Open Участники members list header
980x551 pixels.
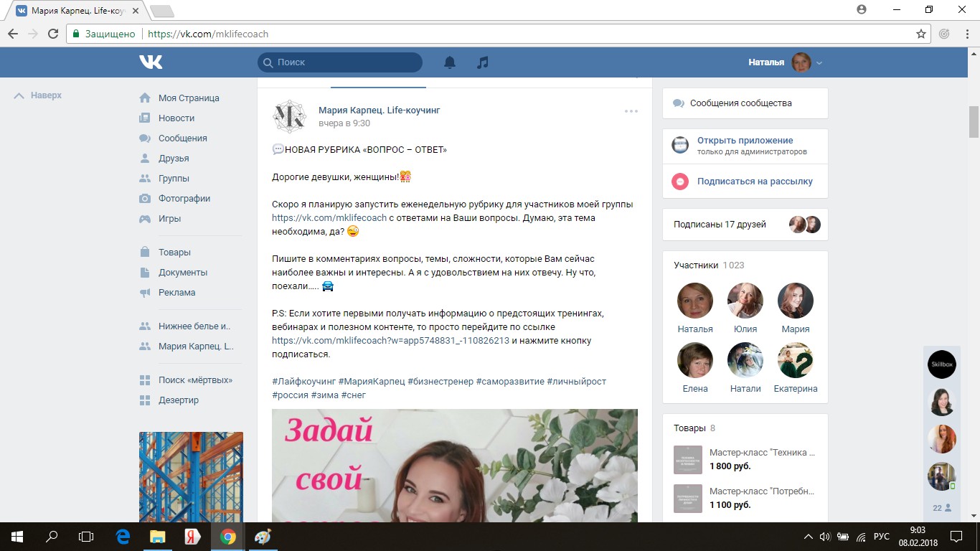[x=696, y=265]
